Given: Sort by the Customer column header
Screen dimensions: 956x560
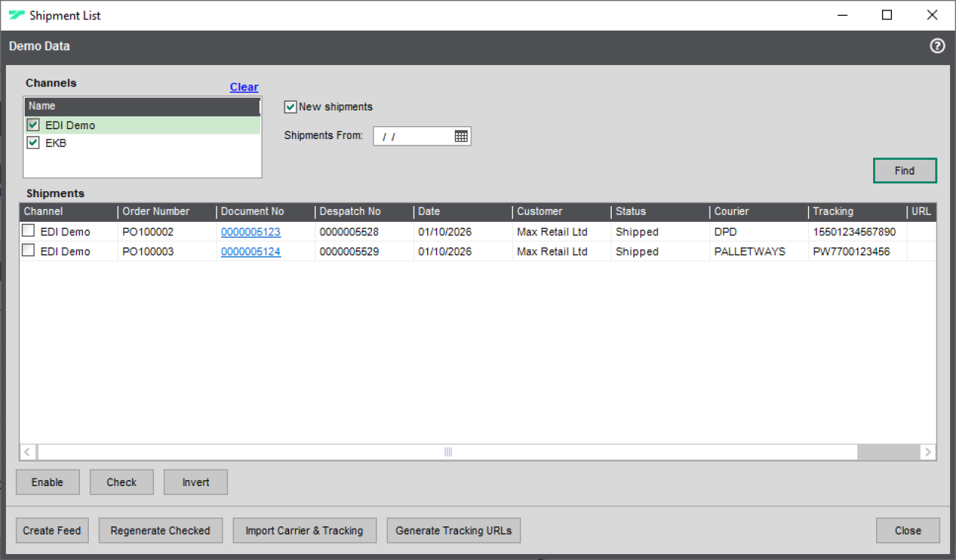Looking at the screenshot, I should pyautogui.click(x=562, y=211).
